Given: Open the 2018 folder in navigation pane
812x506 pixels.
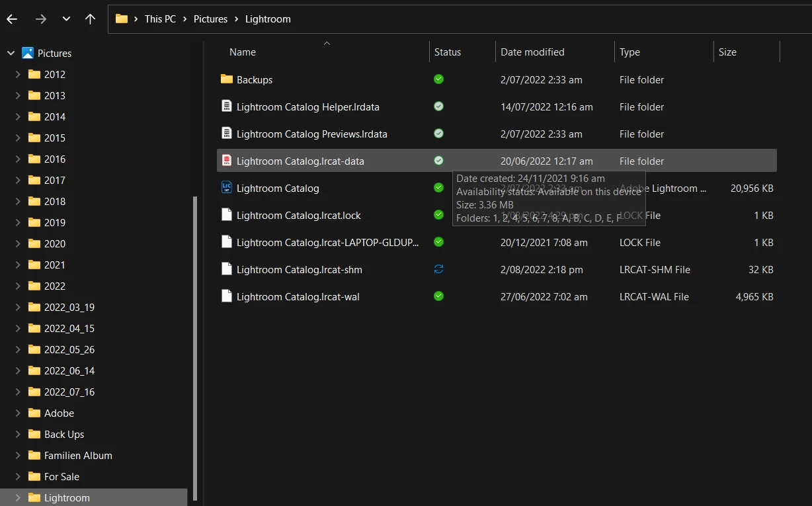Looking at the screenshot, I should coord(54,202).
